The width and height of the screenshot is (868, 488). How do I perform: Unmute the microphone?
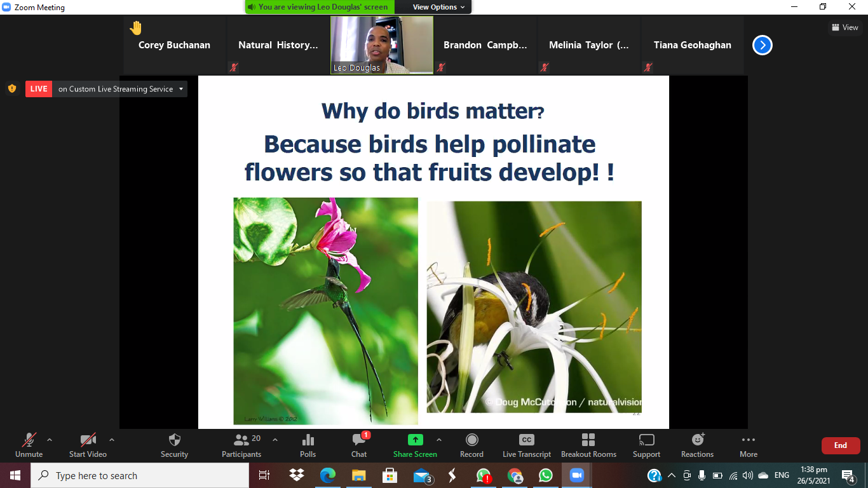29,445
